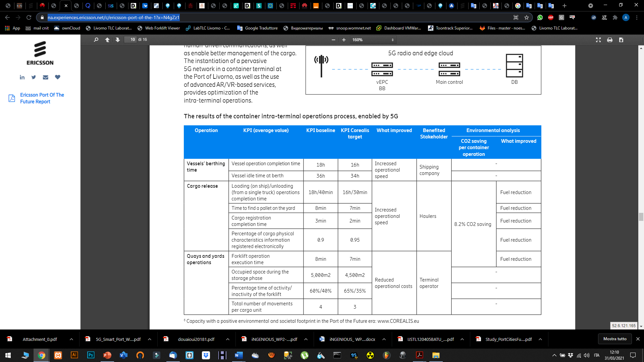Viewport: 644px width, 362px height.
Task: Expand options for iNGENIOUS_ WP....docx download
Action: coord(384,339)
